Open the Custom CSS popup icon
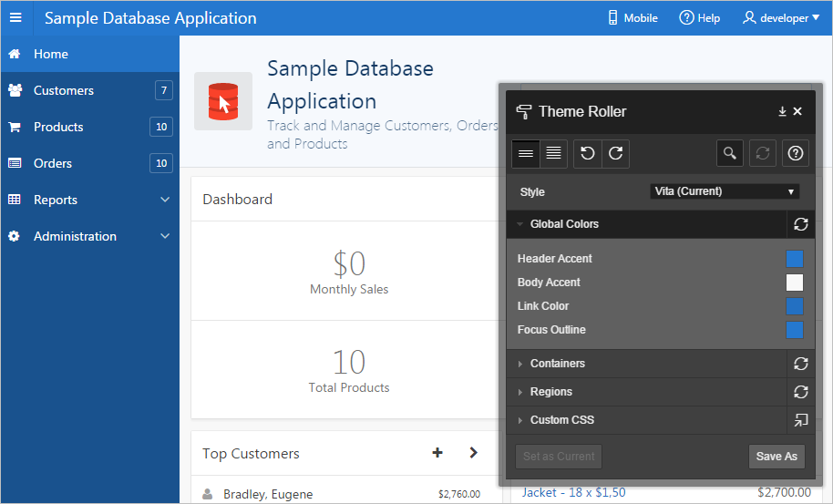Image resolution: width=833 pixels, height=504 pixels. point(800,420)
